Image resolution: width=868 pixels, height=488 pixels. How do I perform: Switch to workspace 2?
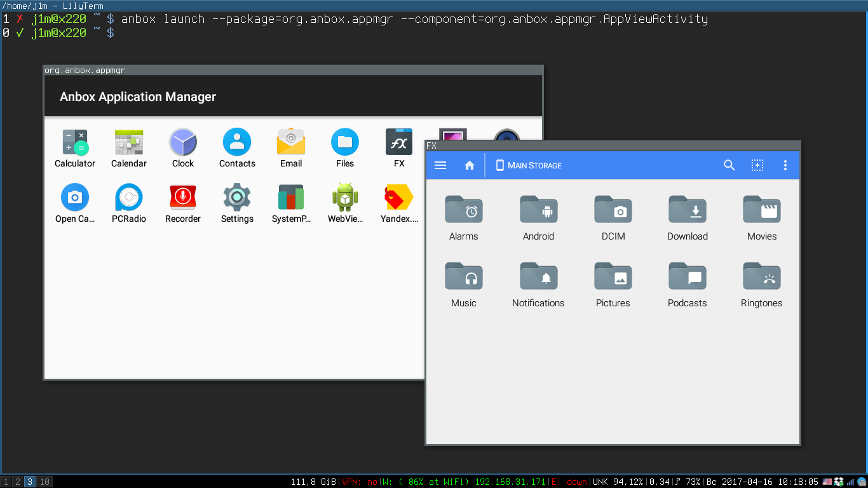click(x=18, y=482)
